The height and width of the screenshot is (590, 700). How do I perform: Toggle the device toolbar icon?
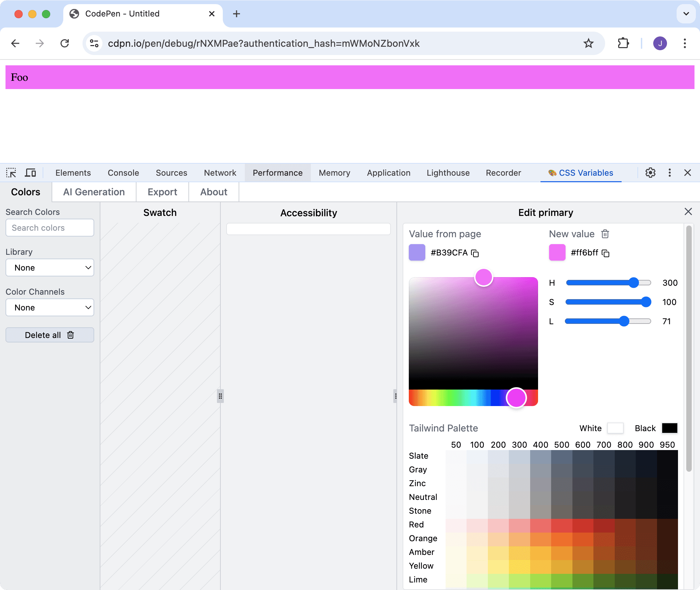[30, 173]
